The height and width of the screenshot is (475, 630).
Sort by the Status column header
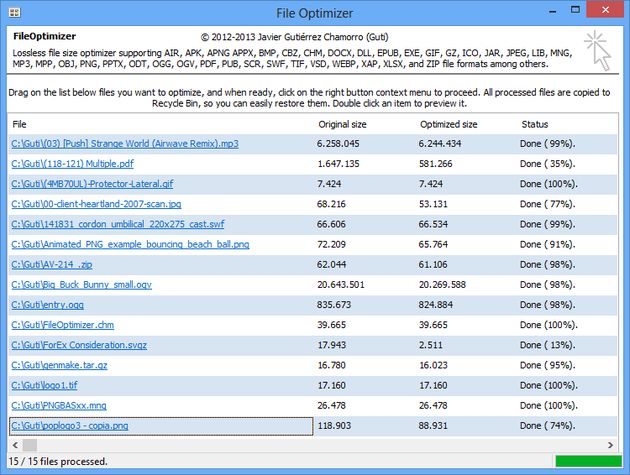pyautogui.click(x=534, y=124)
